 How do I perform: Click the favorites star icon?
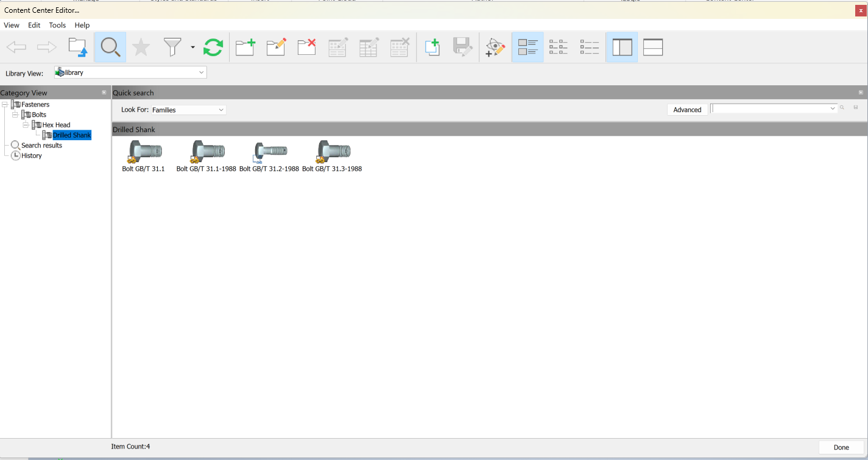(x=141, y=47)
